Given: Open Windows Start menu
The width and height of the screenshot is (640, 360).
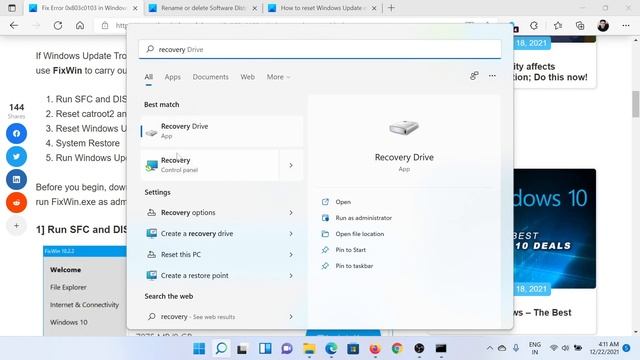Looking at the screenshot, I should click(199, 349).
